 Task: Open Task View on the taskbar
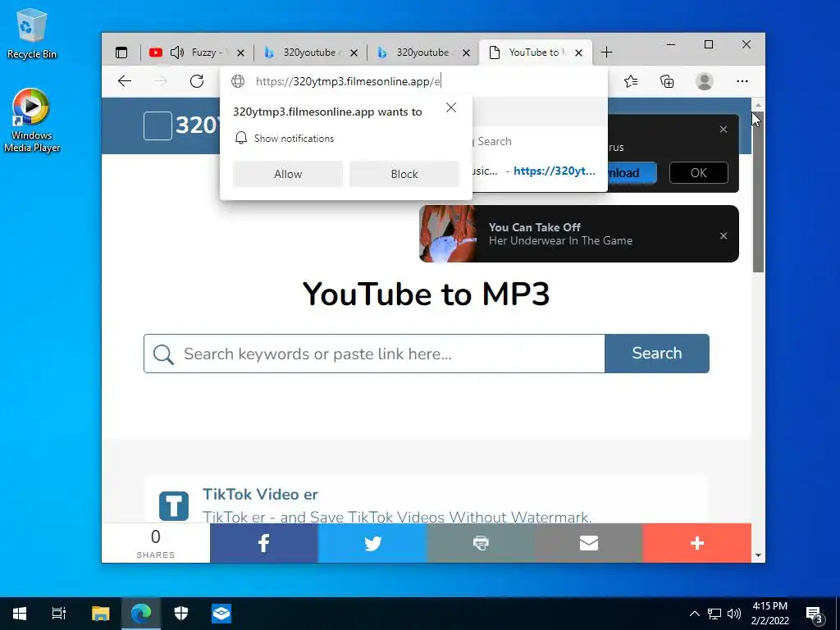coord(59,614)
